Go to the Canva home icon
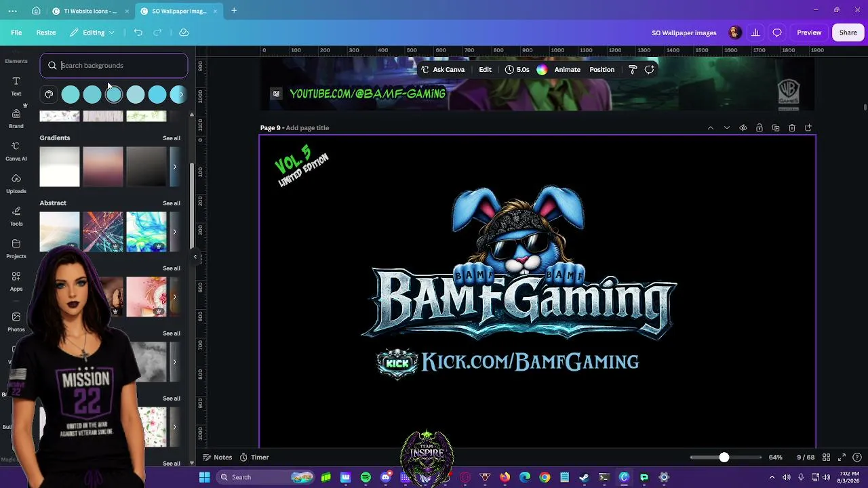Viewport: 868px width, 488px height. click(36, 11)
